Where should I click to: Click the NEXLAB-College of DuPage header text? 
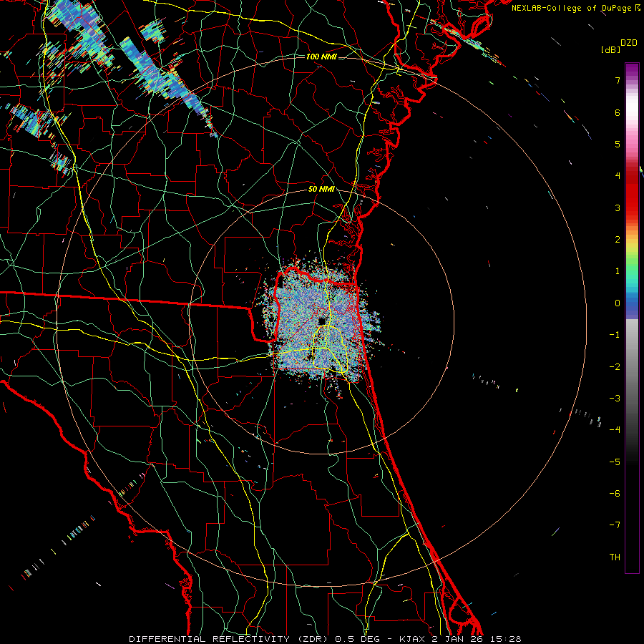[576, 8]
